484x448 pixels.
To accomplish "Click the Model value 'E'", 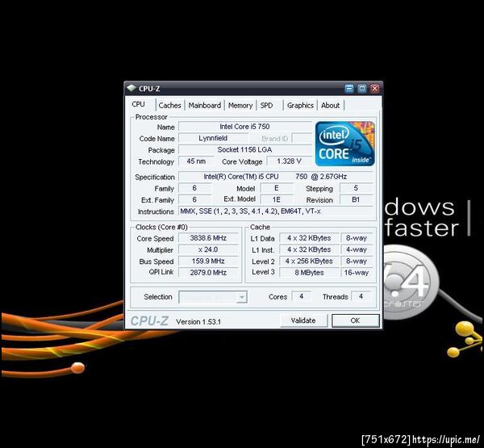I will [x=277, y=188].
